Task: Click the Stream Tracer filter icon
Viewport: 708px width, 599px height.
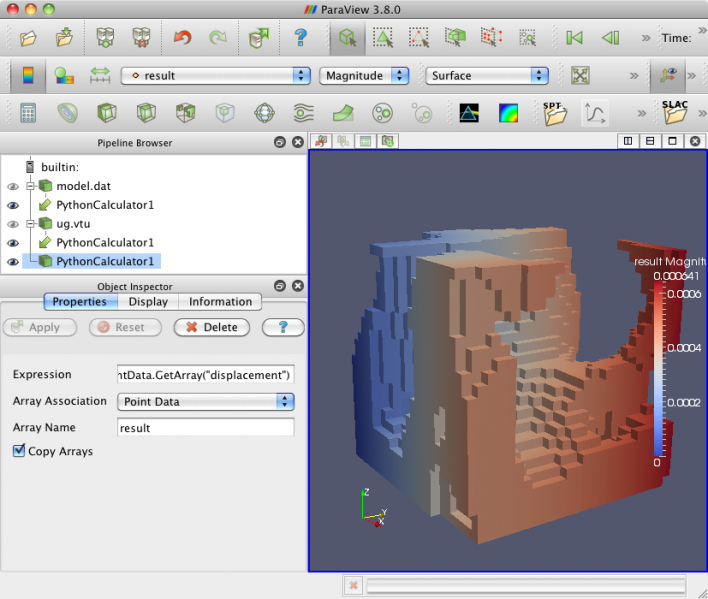Action: pyautogui.click(x=303, y=113)
